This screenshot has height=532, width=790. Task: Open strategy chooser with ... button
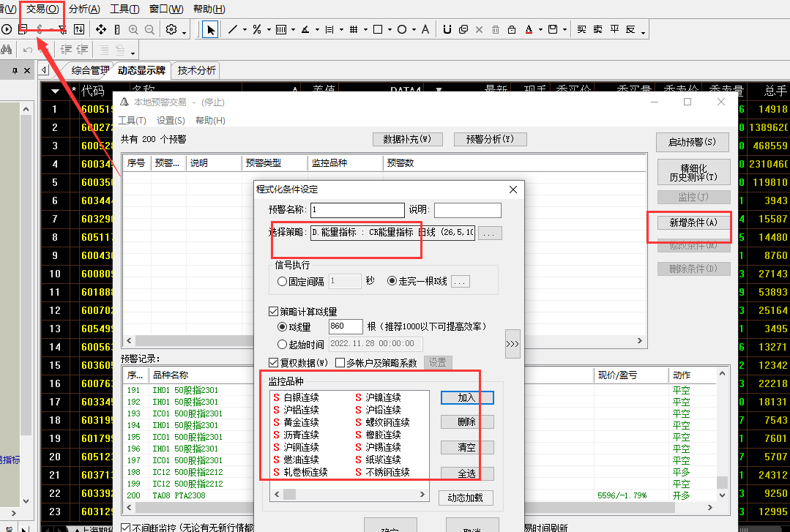[491, 233]
